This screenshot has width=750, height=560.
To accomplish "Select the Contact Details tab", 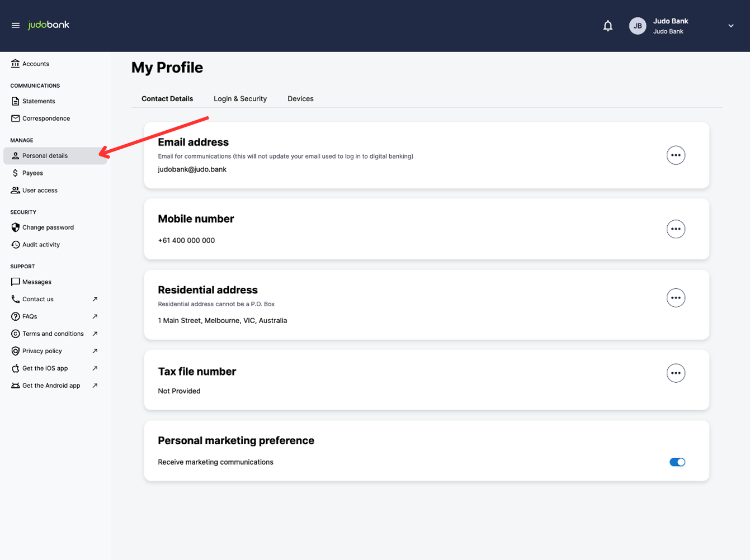I will point(167,99).
